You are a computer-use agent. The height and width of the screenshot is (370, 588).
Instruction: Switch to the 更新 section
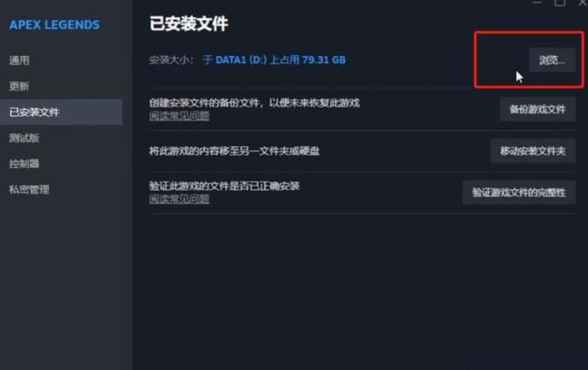(19, 86)
